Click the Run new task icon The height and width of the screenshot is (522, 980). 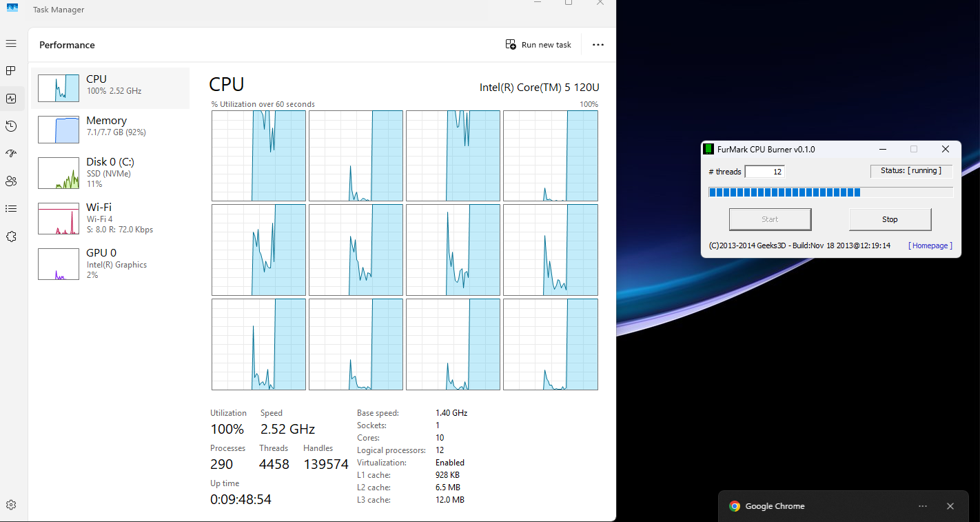[511, 45]
